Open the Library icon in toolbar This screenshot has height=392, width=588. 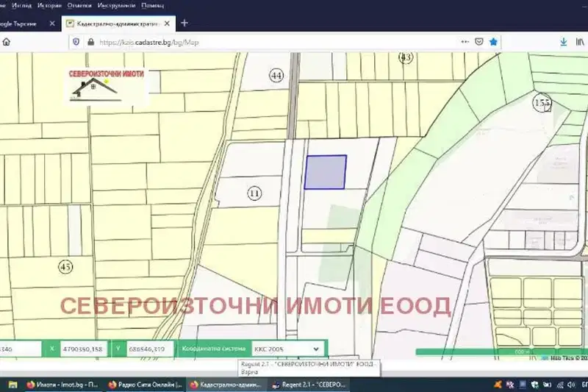[580, 42]
